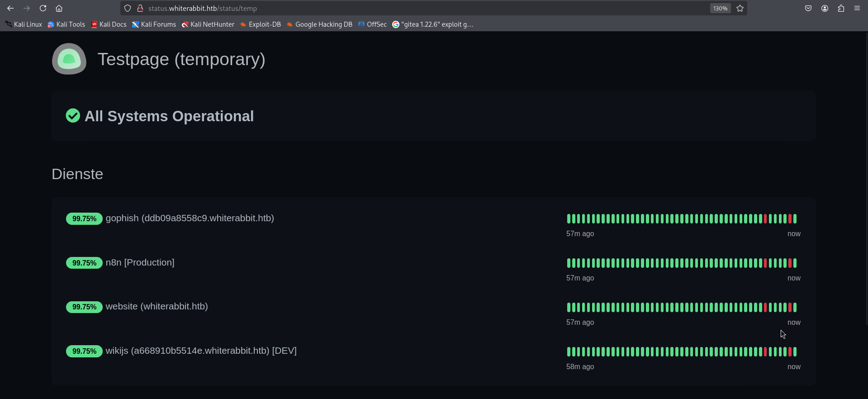Open the Exploit-DB bookmark
The width and height of the screenshot is (868, 399).
(x=261, y=24)
